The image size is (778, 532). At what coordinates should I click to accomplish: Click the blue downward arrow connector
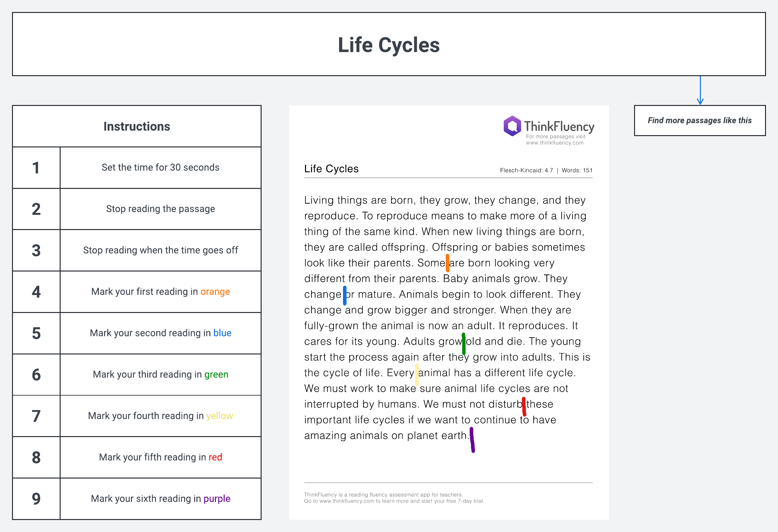700,90
